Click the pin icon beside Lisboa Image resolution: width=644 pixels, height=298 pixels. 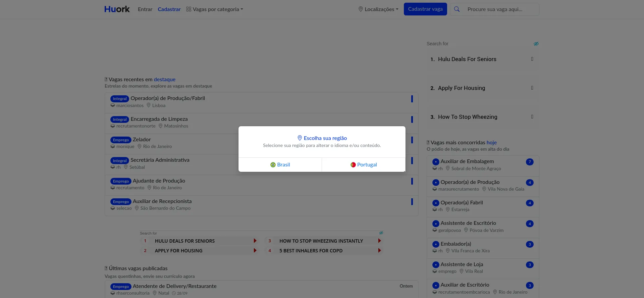[149, 105]
